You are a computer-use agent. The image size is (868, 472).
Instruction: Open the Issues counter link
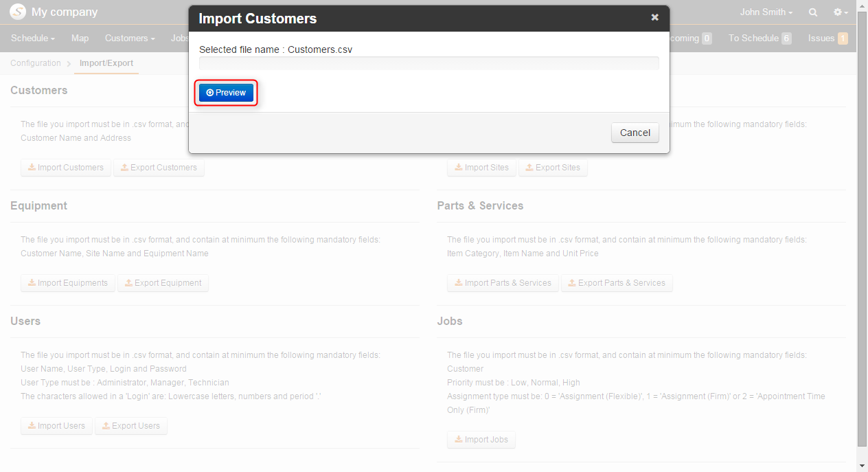point(827,38)
